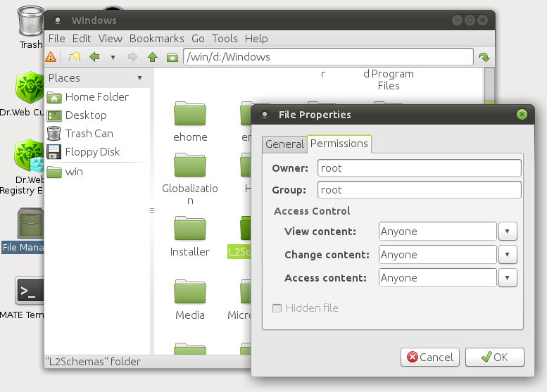Toggle the Hidden file checkbox
This screenshot has height=392, width=547.
[277, 308]
